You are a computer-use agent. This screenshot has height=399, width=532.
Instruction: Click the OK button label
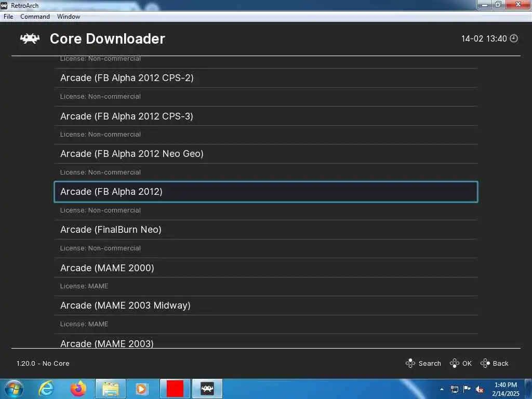(467, 363)
